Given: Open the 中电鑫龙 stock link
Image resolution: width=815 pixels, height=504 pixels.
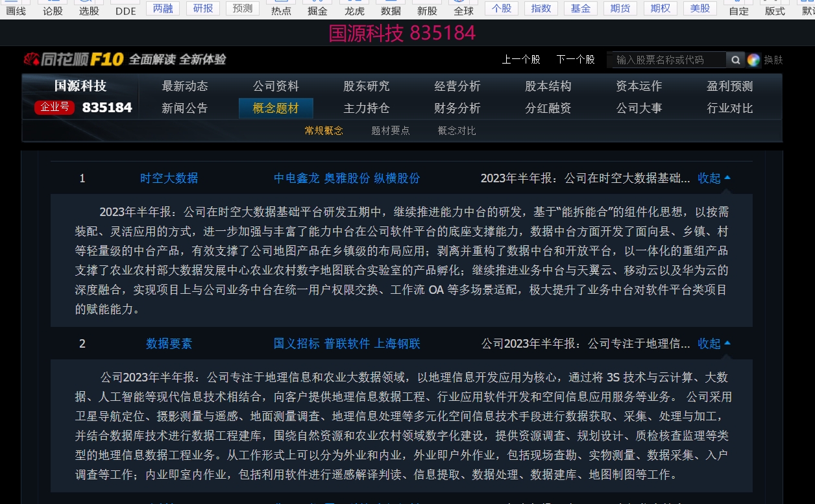Looking at the screenshot, I should [297, 178].
